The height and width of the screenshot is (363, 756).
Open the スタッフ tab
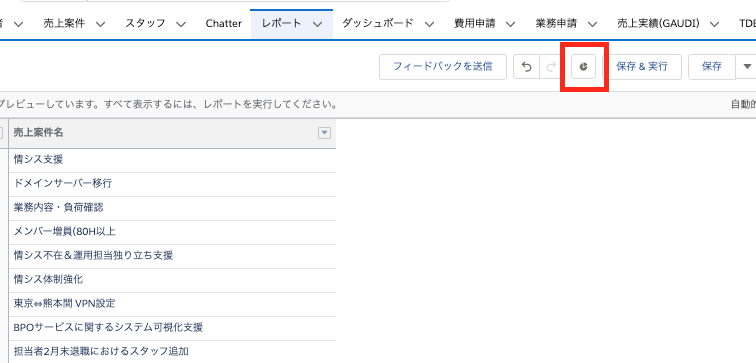(x=145, y=23)
